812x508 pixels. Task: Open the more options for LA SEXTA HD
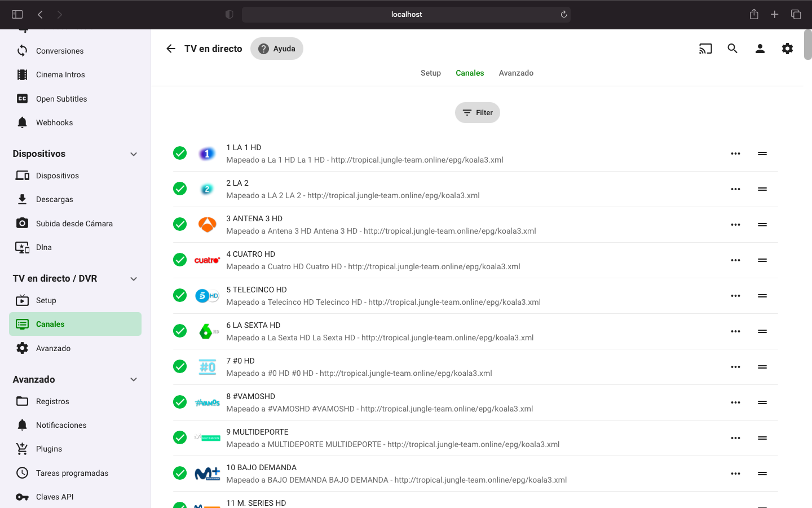735,331
